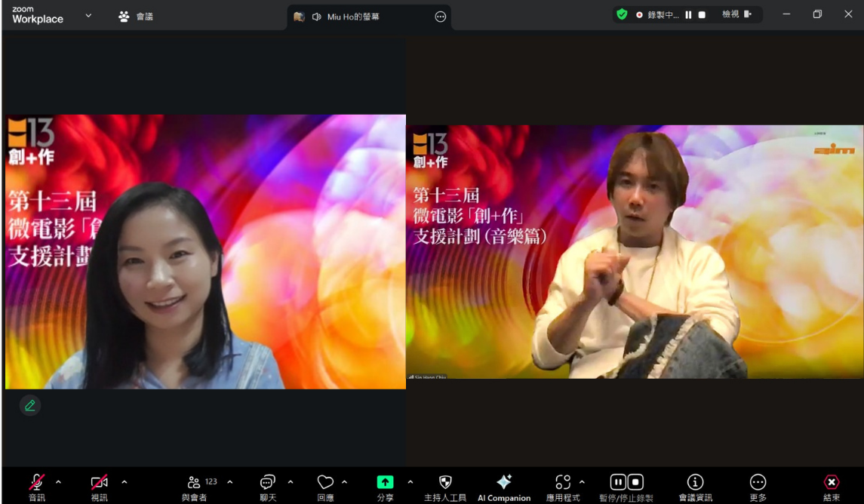Click the red End (結束) meeting button
This screenshot has height=504, width=864.
pos(831,483)
